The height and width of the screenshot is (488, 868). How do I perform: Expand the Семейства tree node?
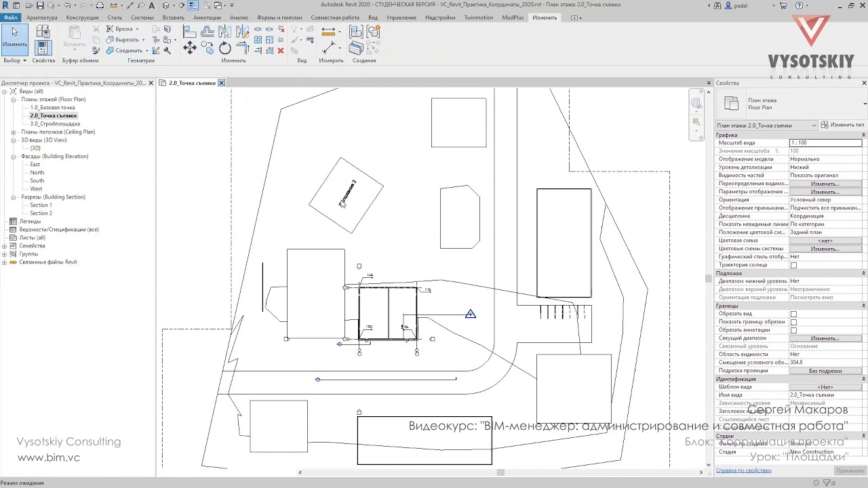pos(4,246)
